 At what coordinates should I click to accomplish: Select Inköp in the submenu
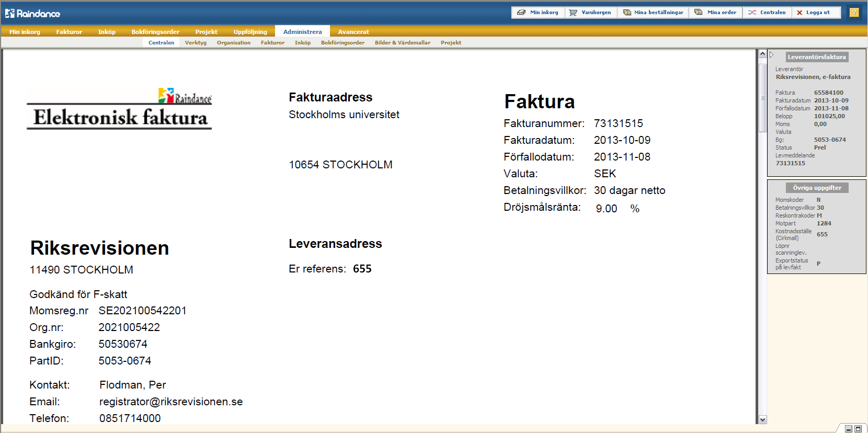303,43
